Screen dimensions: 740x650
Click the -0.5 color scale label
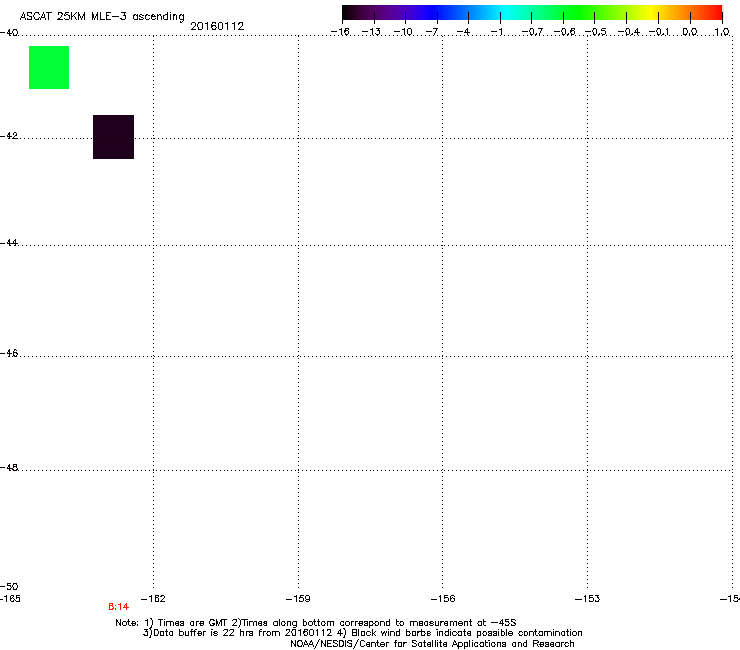pyautogui.click(x=596, y=32)
